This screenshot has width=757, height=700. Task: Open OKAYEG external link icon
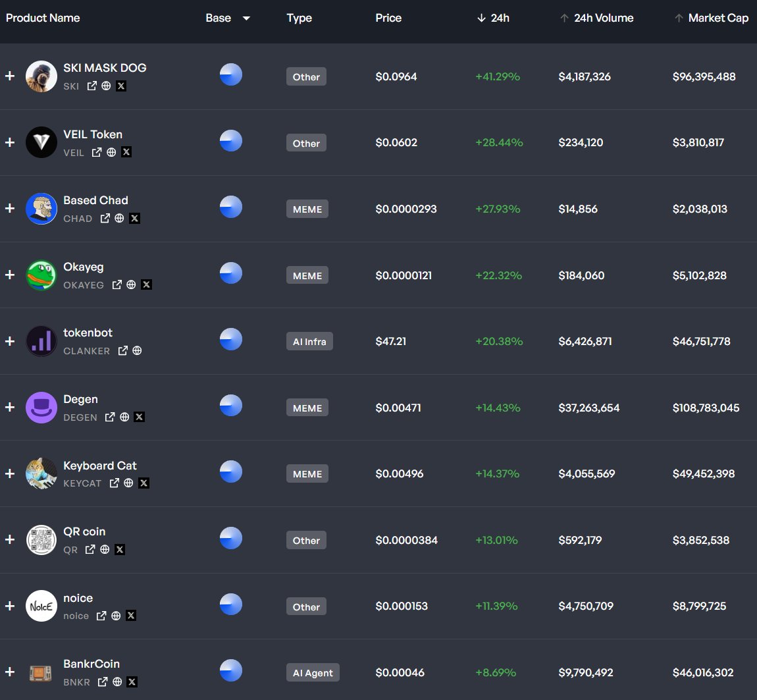[117, 284]
